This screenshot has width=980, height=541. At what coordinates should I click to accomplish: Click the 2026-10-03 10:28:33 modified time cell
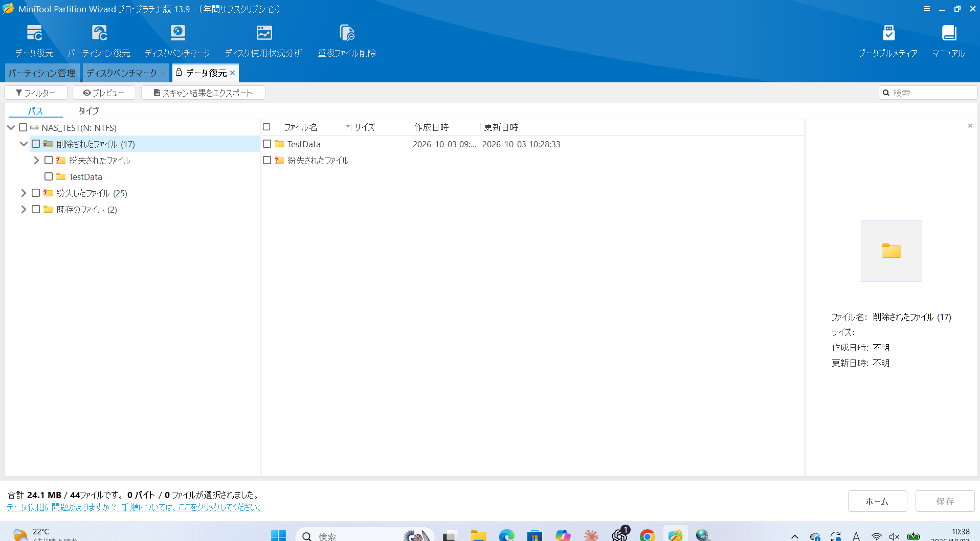[x=521, y=144]
